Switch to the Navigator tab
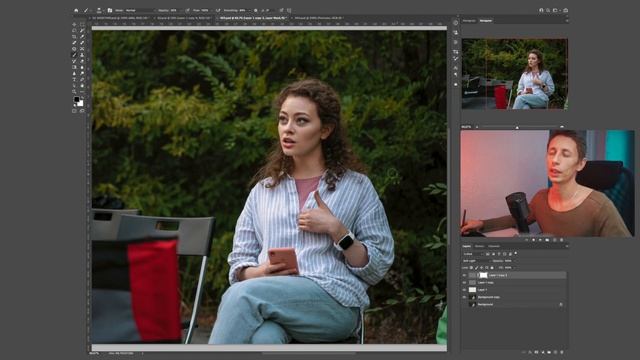This screenshot has width=640, height=360. [x=486, y=20]
